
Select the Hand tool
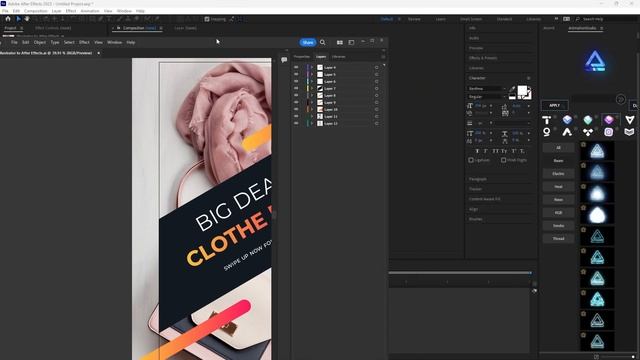click(x=27, y=19)
